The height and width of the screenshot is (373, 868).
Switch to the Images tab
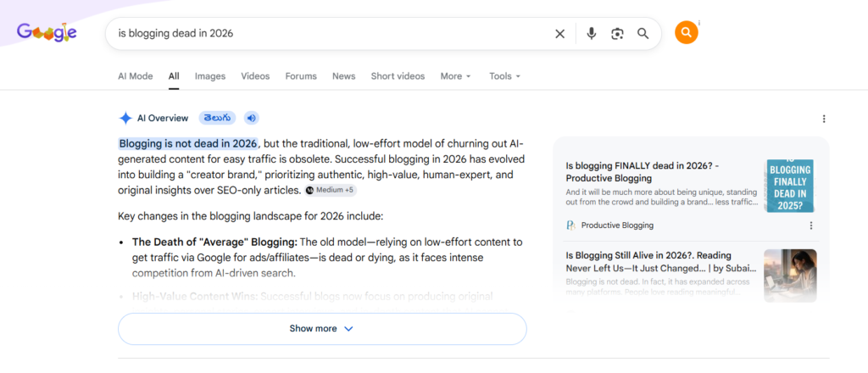point(210,76)
